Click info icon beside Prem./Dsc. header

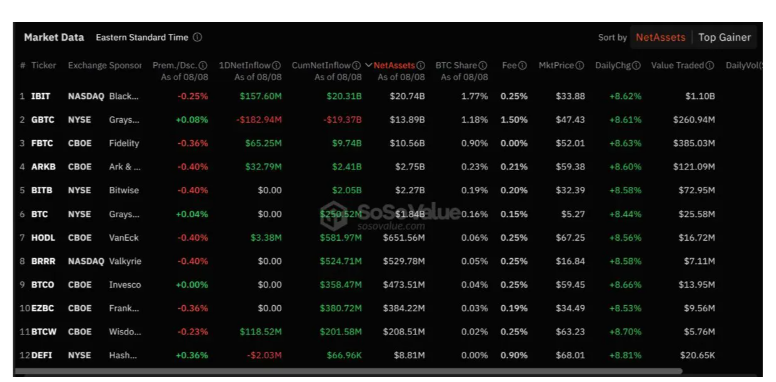[x=203, y=65]
